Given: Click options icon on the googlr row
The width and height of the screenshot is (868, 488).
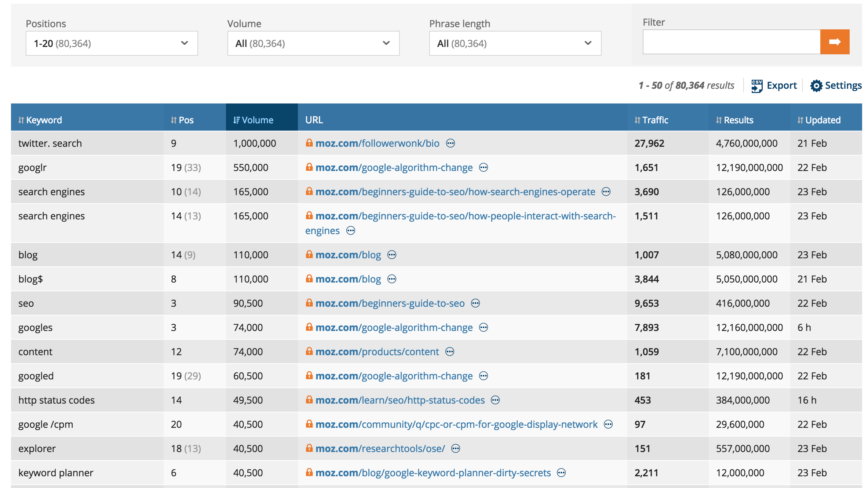Looking at the screenshot, I should click(484, 167).
